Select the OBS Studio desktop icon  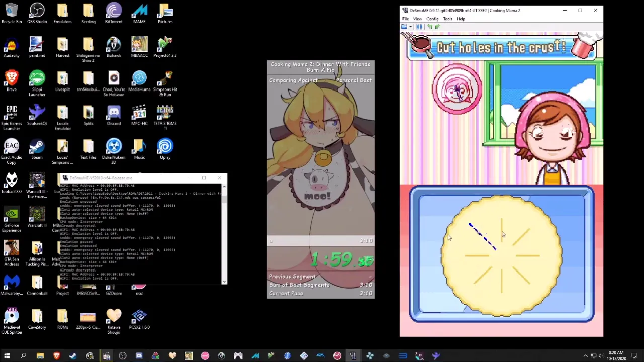point(37,14)
